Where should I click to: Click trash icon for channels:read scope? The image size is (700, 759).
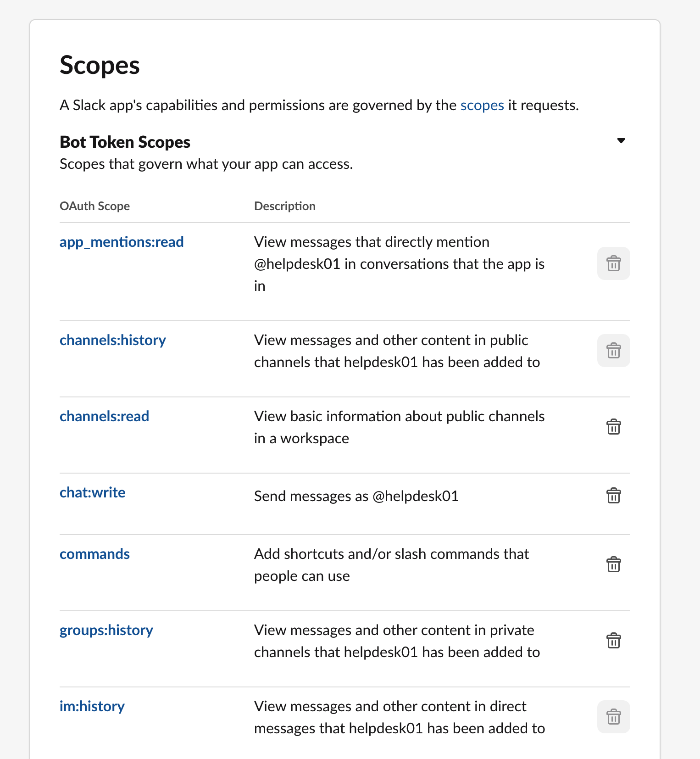tap(613, 427)
